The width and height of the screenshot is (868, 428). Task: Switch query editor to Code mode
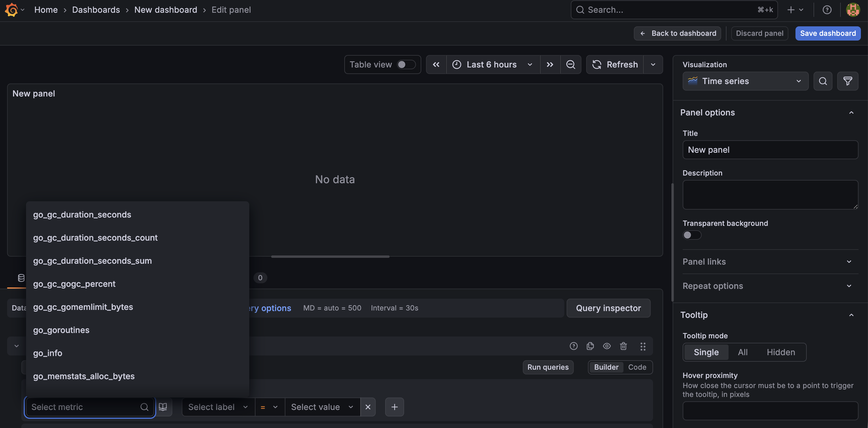click(x=637, y=367)
